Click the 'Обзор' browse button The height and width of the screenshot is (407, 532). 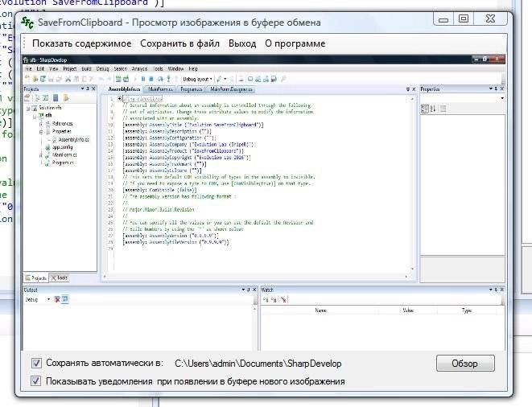(x=465, y=364)
